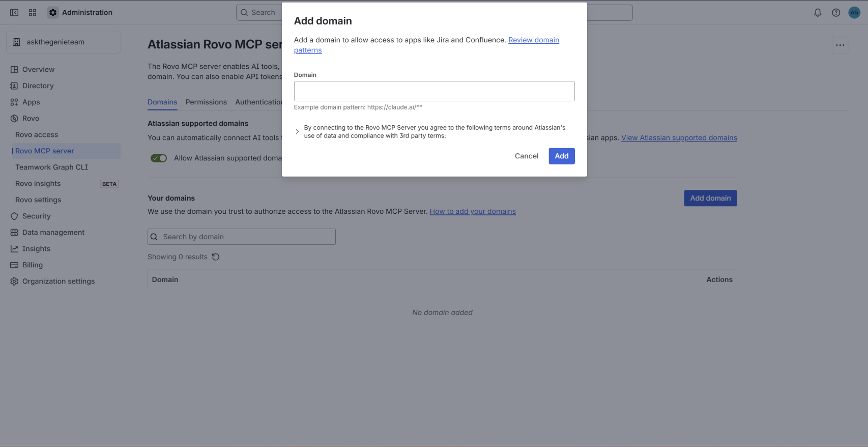Click the Insights chart icon
The height and width of the screenshot is (447, 868).
coord(14,249)
